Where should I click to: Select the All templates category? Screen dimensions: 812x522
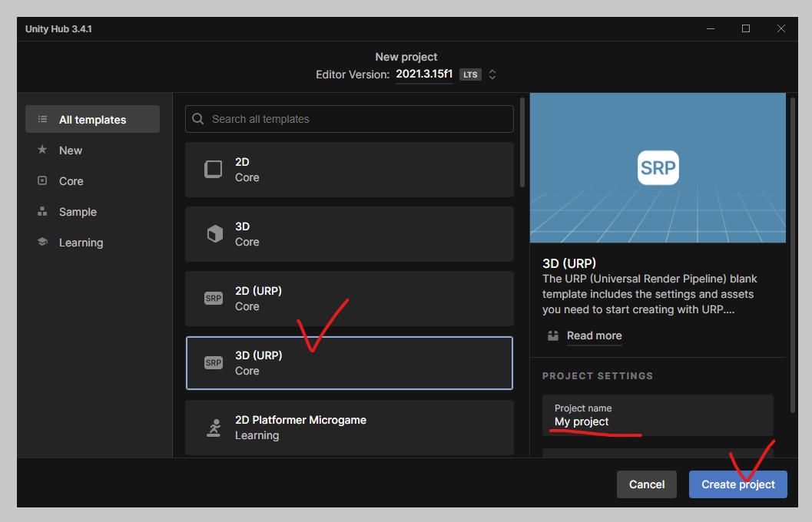coord(93,120)
